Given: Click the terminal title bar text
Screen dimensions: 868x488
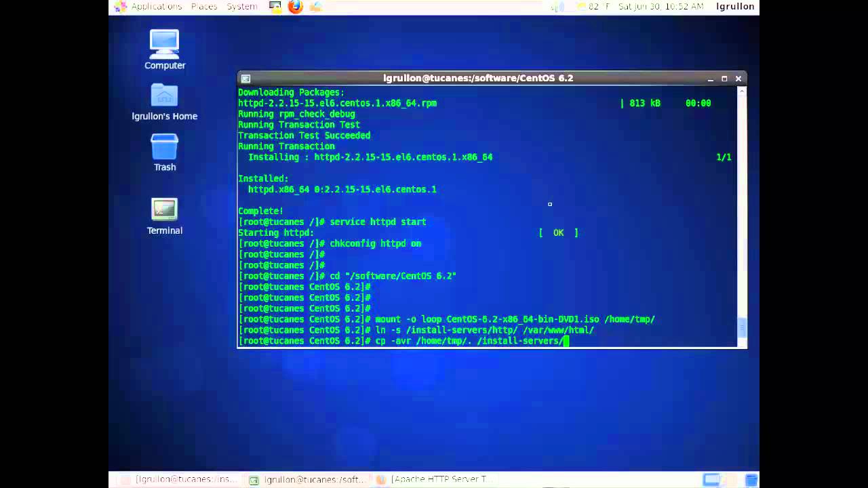Looking at the screenshot, I should 478,79.
